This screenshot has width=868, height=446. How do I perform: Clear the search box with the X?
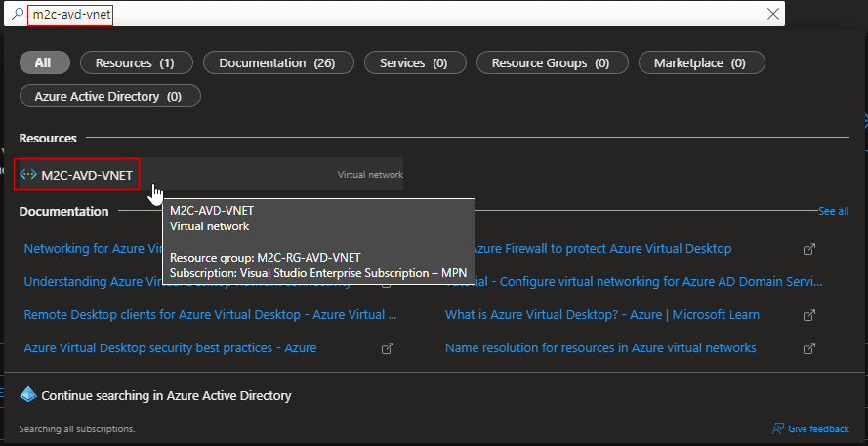[x=773, y=14]
